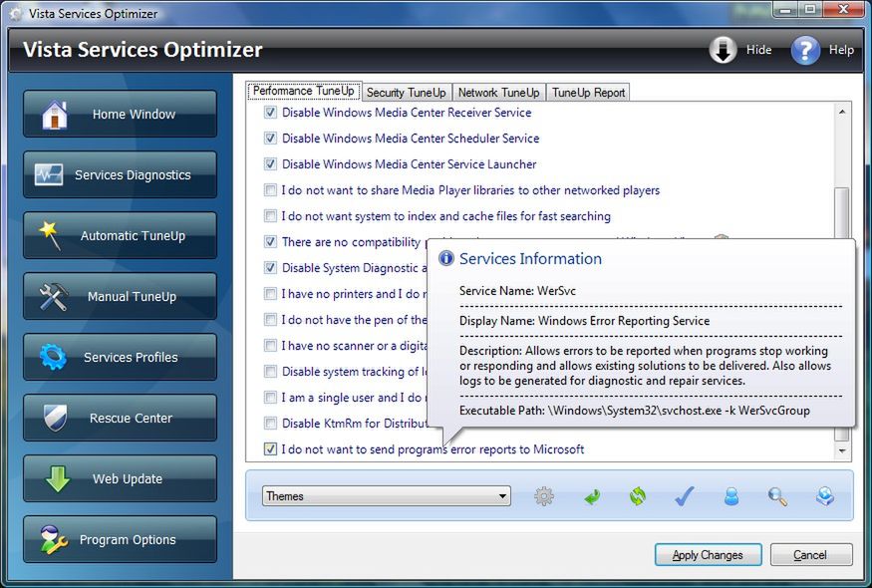The height and width of the screenshot is (588, 872).
Task: Uncheck Disable Windows Media Center Receiver Service
Action: click(x=270, y=113)
